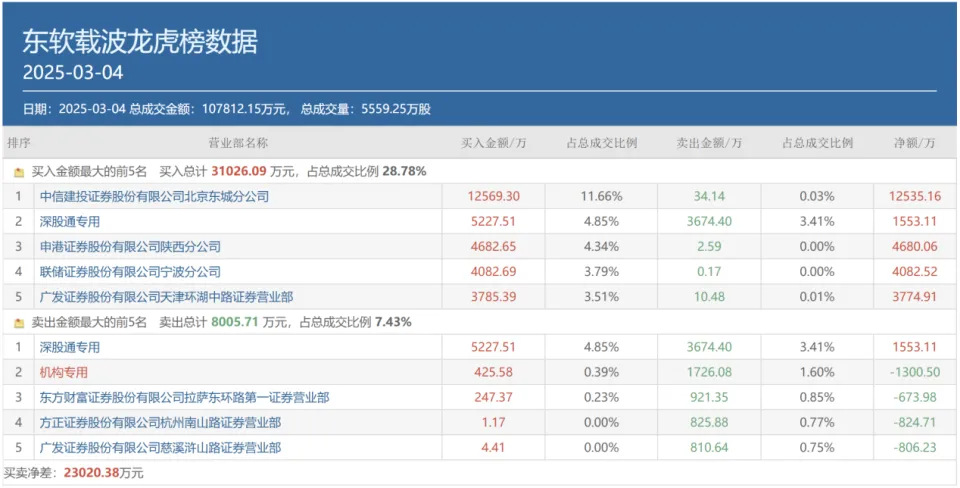Open 广发证券股份有限公司天津环湖中路证券营业部

pyautogui.click(x=167, y=297)
